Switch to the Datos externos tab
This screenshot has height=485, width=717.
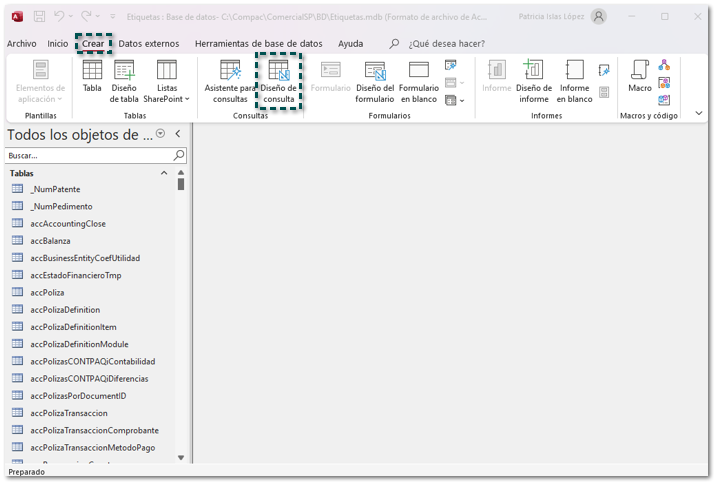pos(148,44)
